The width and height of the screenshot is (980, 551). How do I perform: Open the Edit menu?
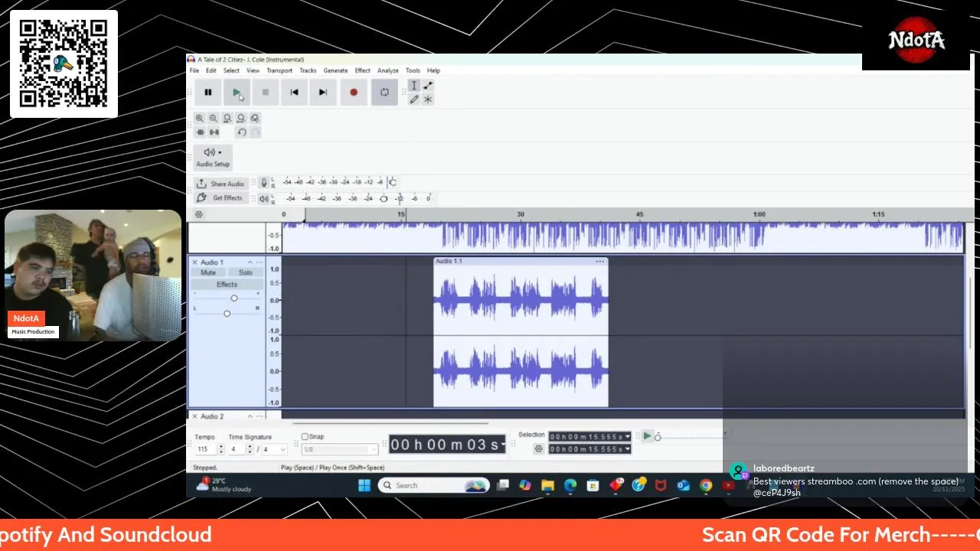point(211,70)
